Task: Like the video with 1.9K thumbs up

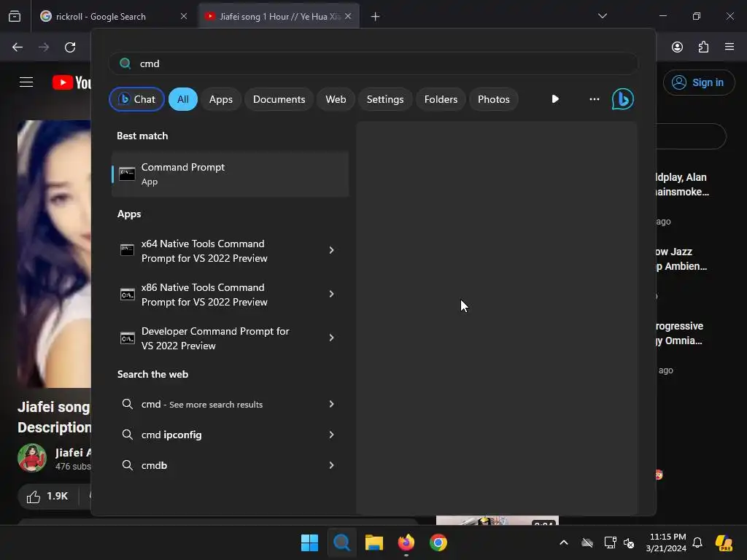Action: click(x=47, y=496)
